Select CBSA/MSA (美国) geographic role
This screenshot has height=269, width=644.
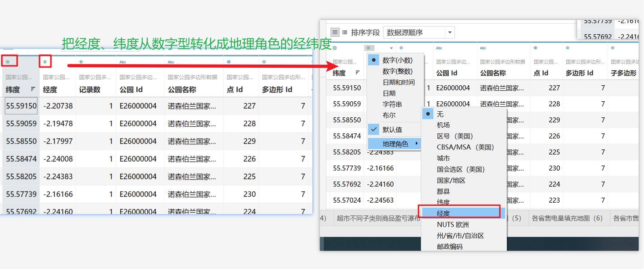464,147
